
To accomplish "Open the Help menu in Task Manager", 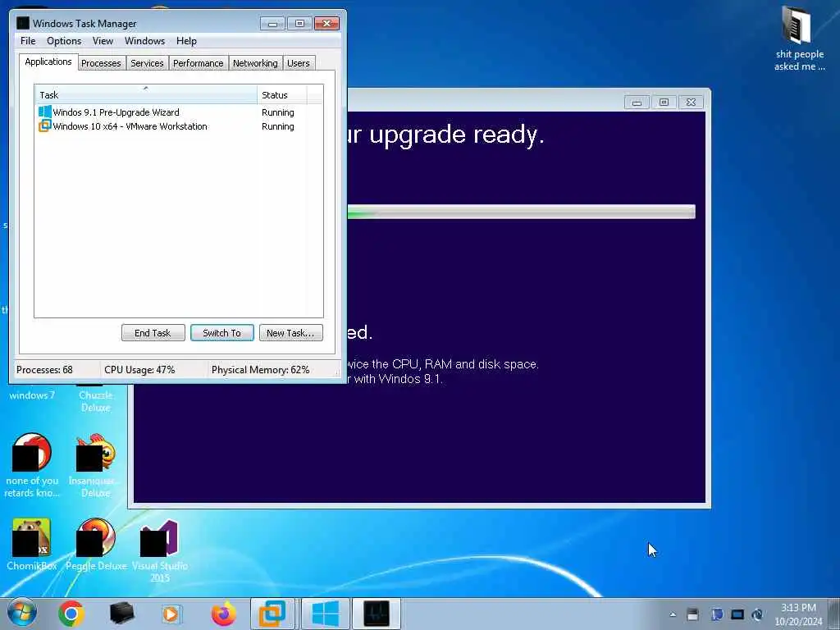I will pos(186,41).
